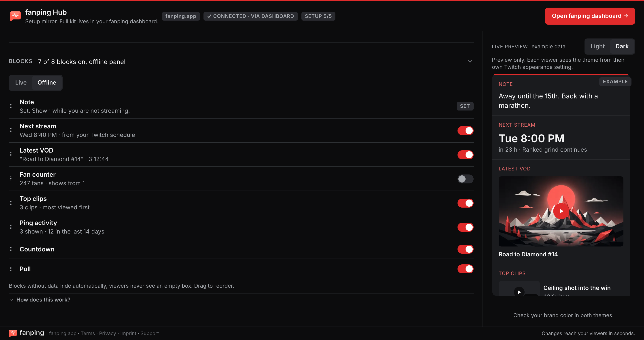Screen dimensions: 644x340
Task: Select Dark preview theme
Action: pos(622,47)
